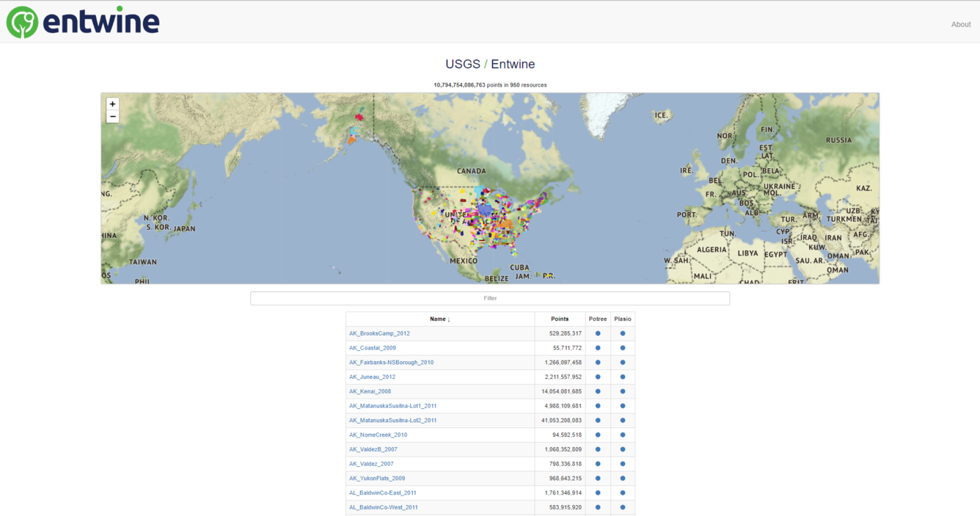Open Potree viewer for AK_Coastal_2009

(598, 348)
